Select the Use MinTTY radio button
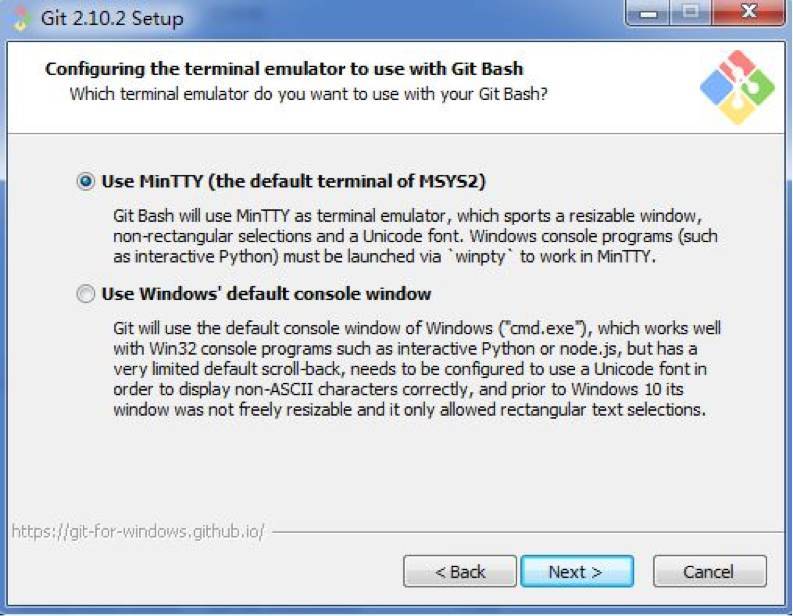 click(x=85, y=181)
